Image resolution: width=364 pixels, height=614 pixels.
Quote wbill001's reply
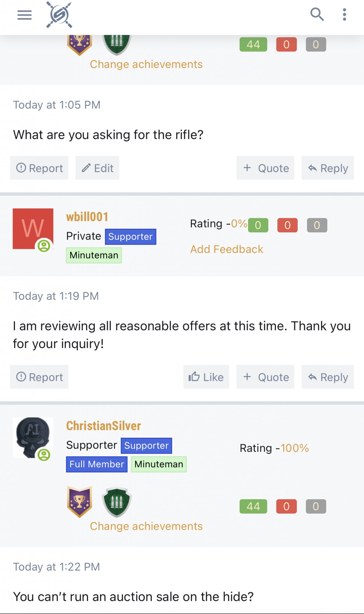(x=265, y=377)
